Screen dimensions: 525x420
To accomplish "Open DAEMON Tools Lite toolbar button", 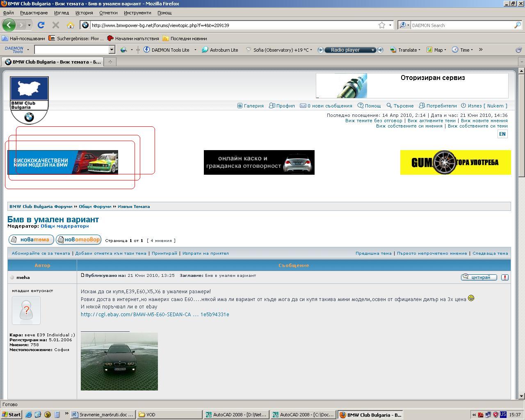I will 166,50.
